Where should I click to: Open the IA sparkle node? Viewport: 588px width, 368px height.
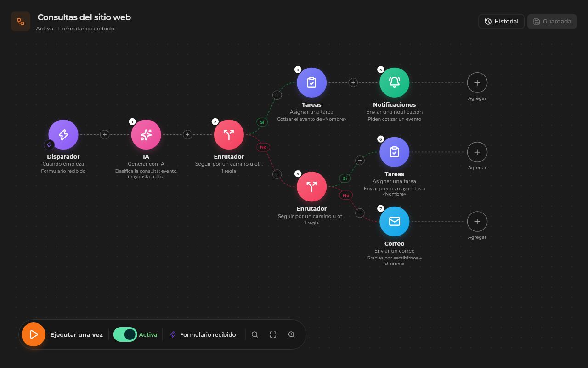[146, 135]
